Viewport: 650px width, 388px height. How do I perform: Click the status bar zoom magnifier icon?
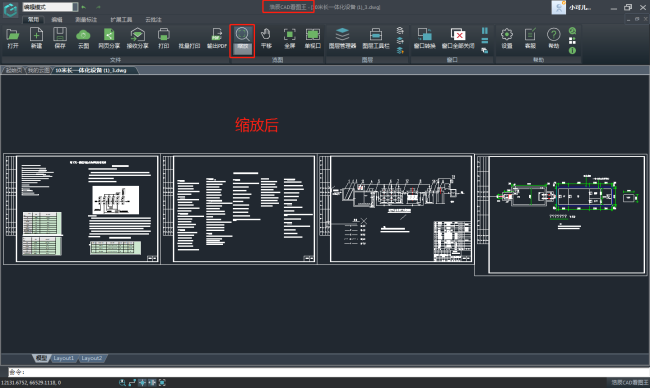point(122,383)
